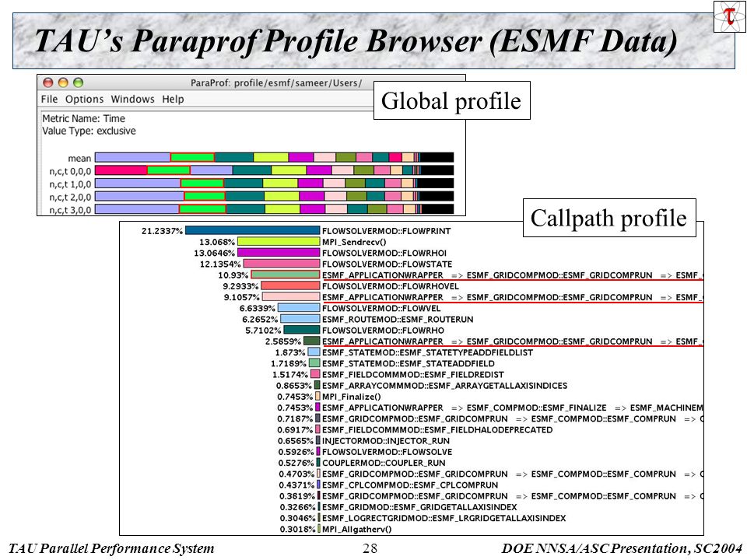Click the 2.5859% dark green callpath bar
The image size is (747, 560).
pyautogui.click(x=311, y=341)
